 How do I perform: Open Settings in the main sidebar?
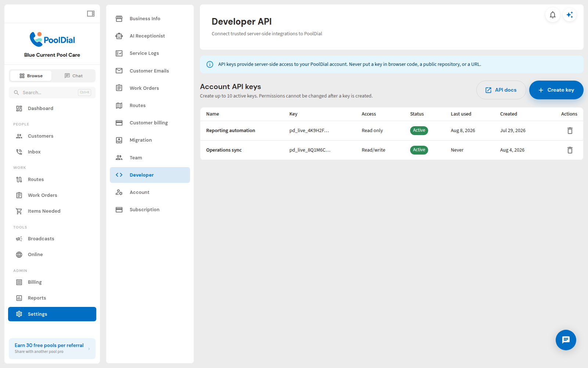point(52,314)
